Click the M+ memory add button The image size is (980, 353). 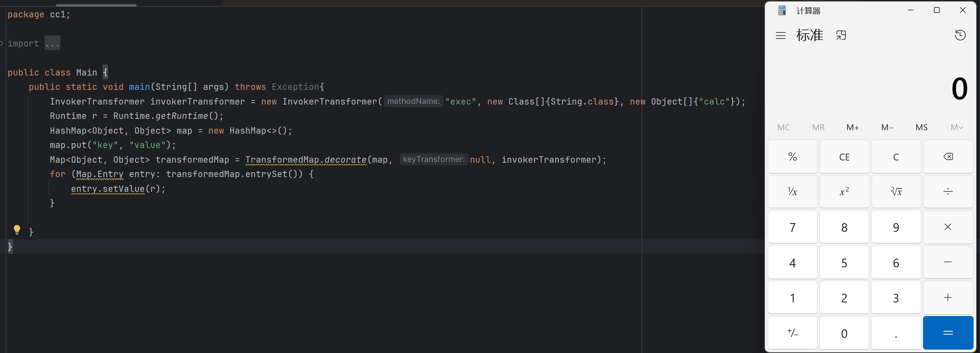[853, 128]
